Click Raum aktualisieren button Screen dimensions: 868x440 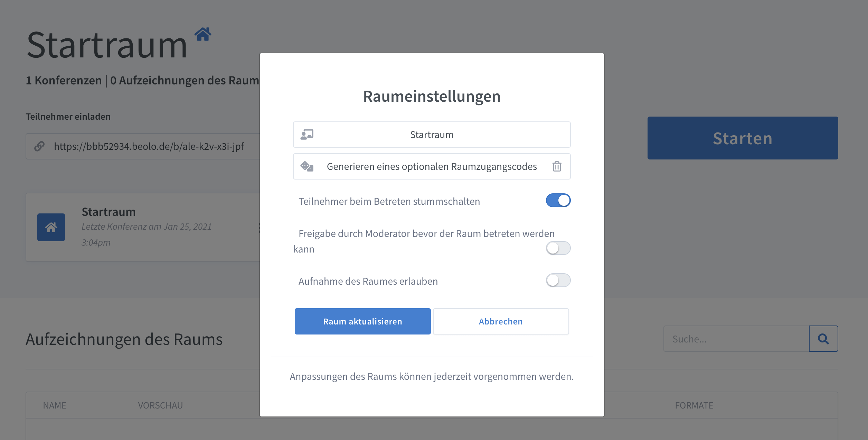pyautogui.click(x=362, y=321)
